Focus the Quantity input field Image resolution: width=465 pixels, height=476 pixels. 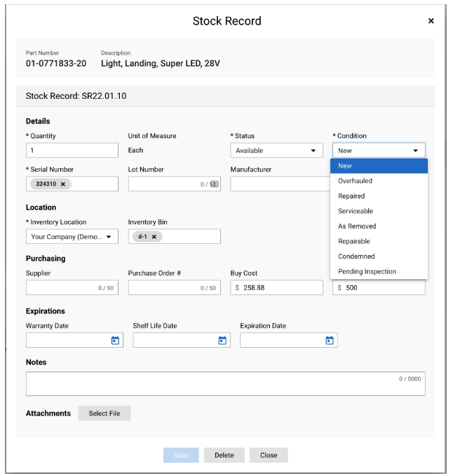point(72,150)
